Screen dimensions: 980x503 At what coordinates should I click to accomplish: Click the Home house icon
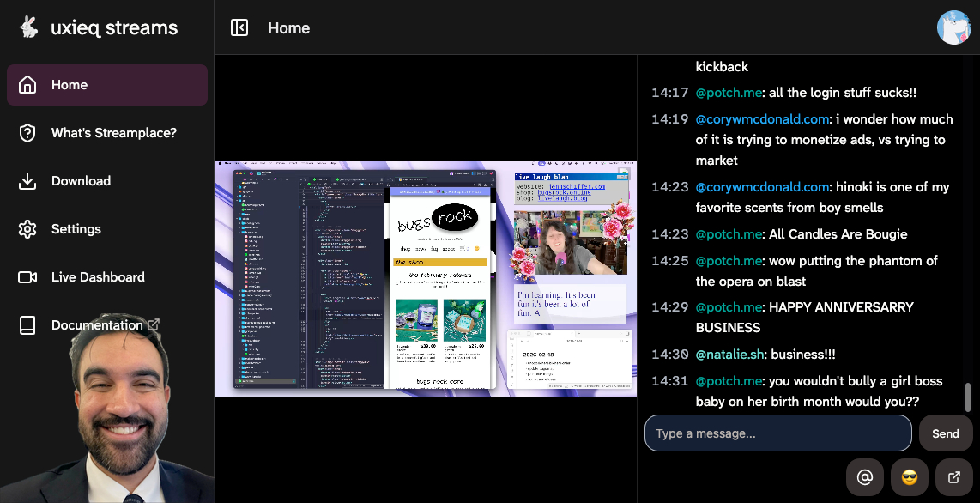point(27,85)
